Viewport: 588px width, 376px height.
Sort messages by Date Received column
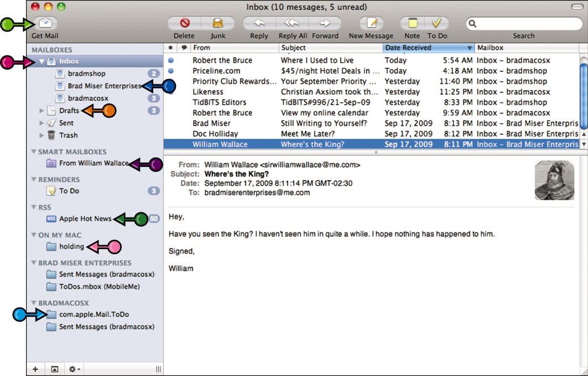tap(428, 48)
